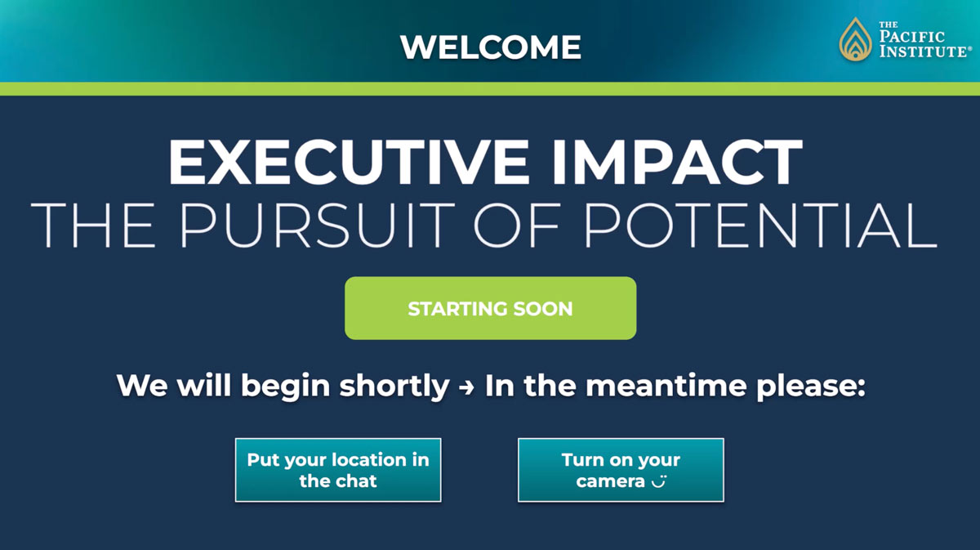Click the lime green stripe under banner

(490, 88)
